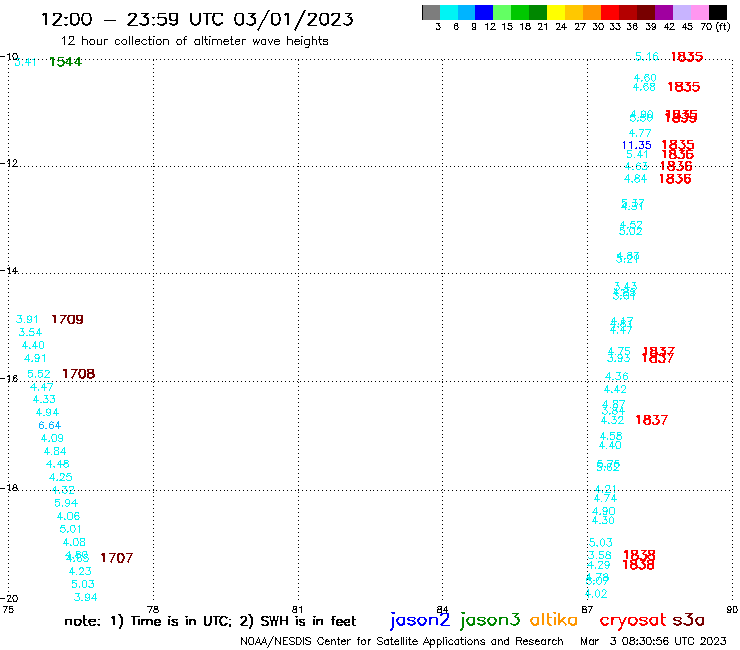Click the 4.33 wave height value

pos(44,399)
